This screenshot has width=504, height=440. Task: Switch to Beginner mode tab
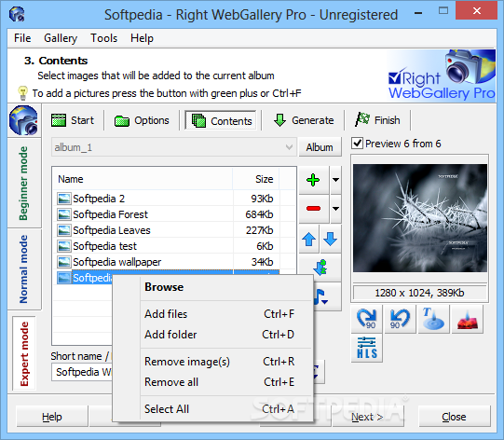tap(24, 183)
